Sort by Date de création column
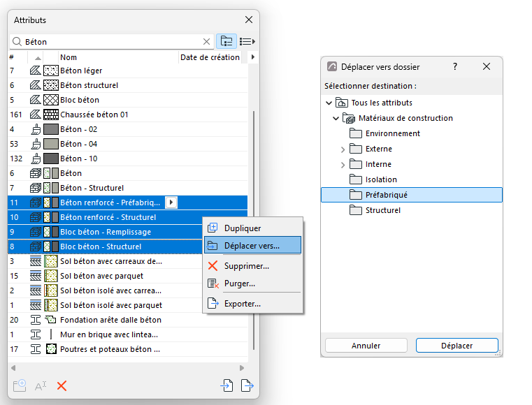Viewport: 532px width, 405px height. [210, 57]
